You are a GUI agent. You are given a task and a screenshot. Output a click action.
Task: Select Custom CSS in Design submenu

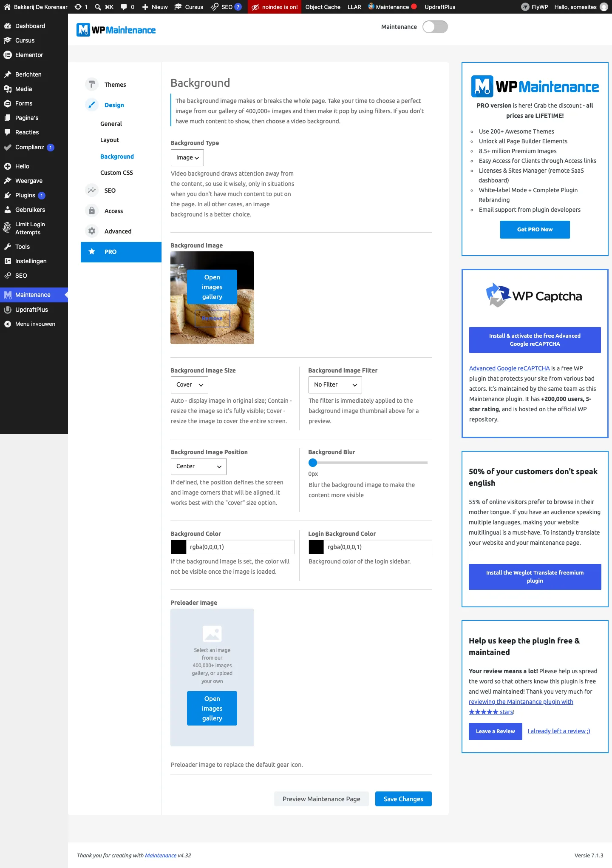coord(116,173)
